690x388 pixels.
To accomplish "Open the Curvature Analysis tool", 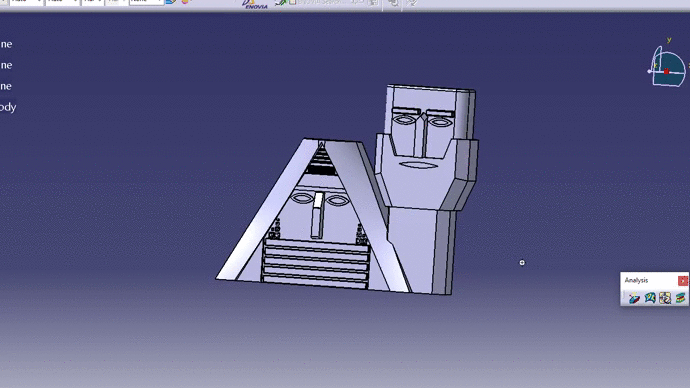I will click(650, 298).
